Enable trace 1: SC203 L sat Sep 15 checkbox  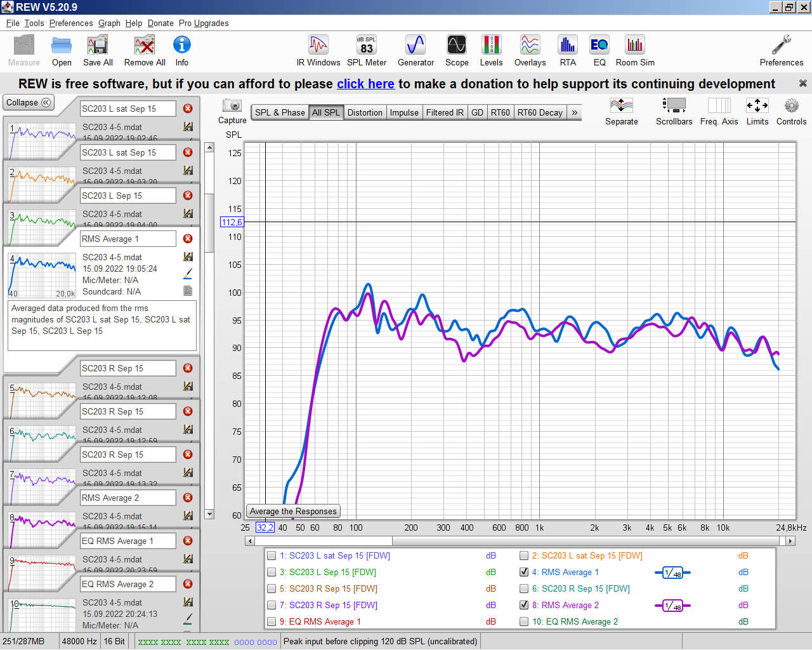click(272, 555)
